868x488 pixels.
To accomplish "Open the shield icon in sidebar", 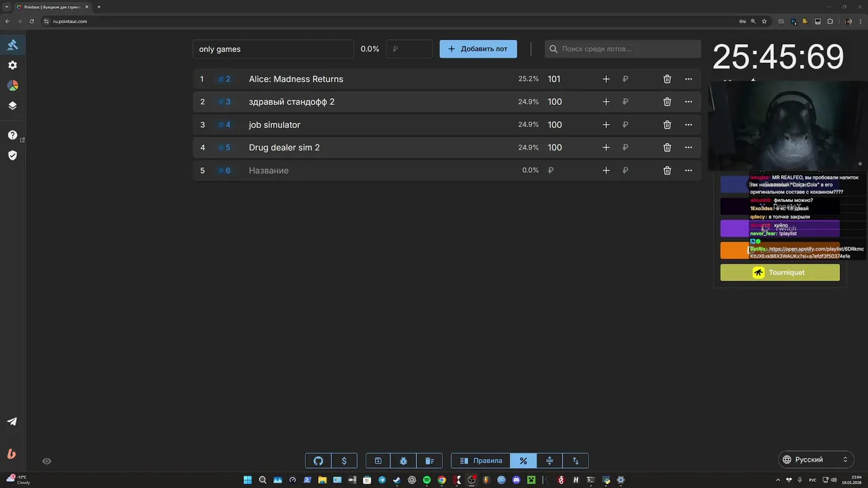I will (x=12, y=155).
